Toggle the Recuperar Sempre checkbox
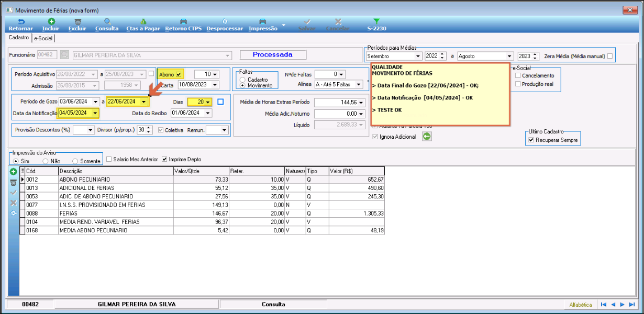 (x=531, y=140)
